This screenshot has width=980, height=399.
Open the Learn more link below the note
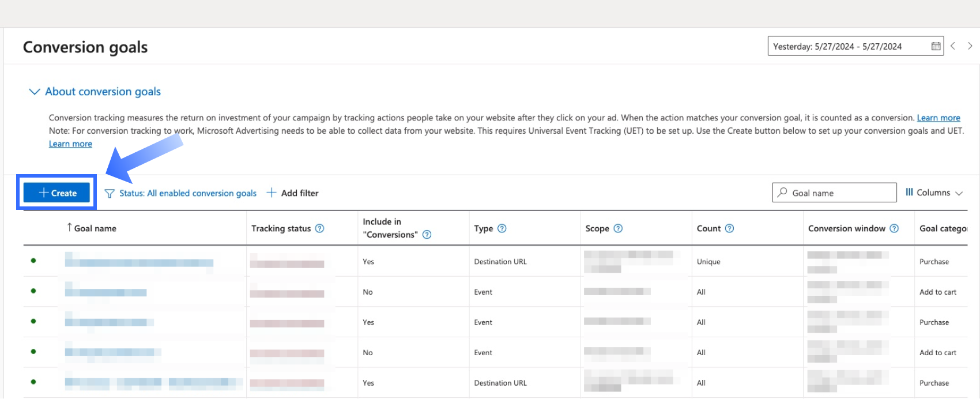pos(70,144)
